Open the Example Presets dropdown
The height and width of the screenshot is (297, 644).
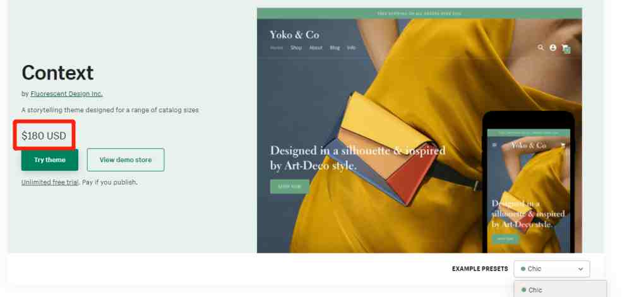pyautogui.click(x=552, y=269)
